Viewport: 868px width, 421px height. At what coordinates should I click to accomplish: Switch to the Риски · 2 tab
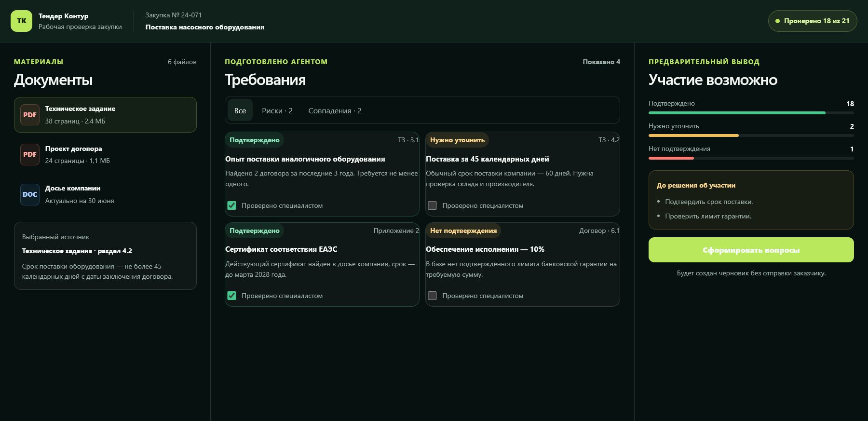(x=277, y=110)
